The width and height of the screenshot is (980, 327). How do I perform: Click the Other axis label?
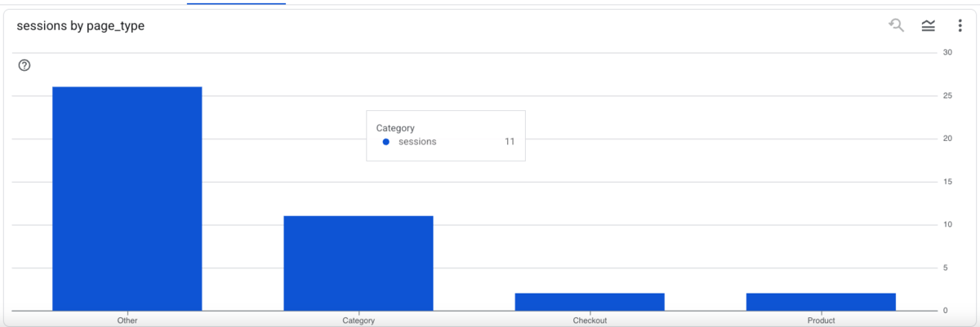(127, 320)
